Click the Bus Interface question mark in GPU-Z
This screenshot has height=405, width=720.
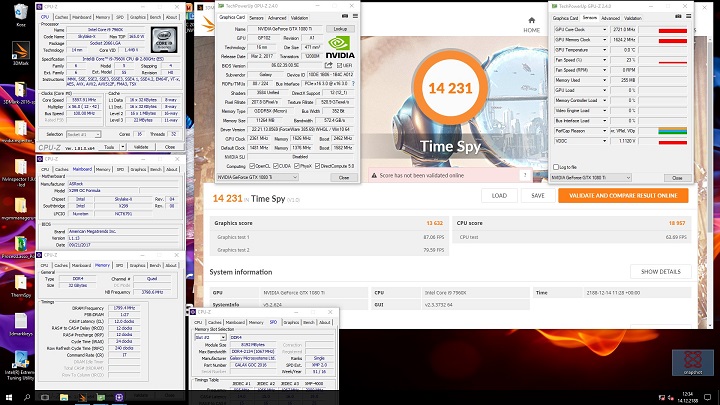[x=353, y=84]
